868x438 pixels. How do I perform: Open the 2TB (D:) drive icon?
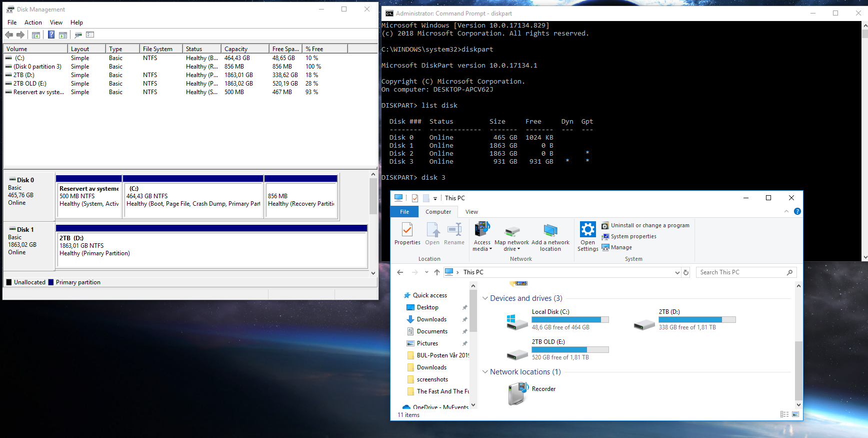[x=644, y=324]
